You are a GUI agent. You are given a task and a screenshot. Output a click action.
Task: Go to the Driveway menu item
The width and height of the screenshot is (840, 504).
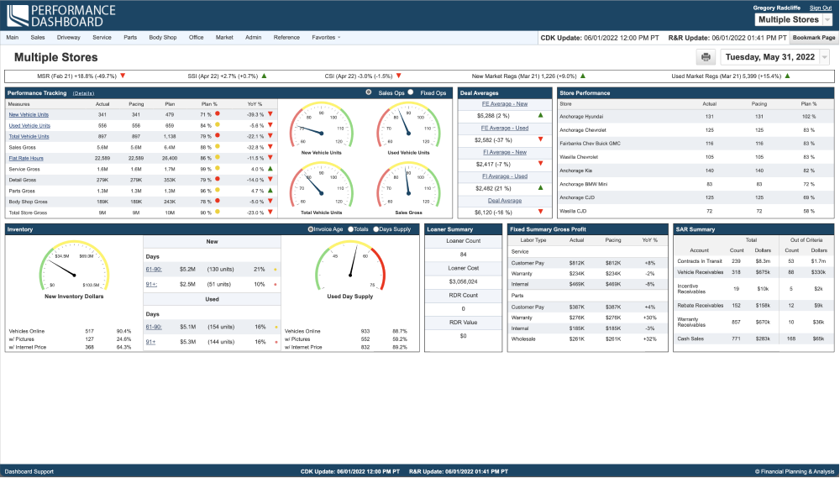[69, 38]
